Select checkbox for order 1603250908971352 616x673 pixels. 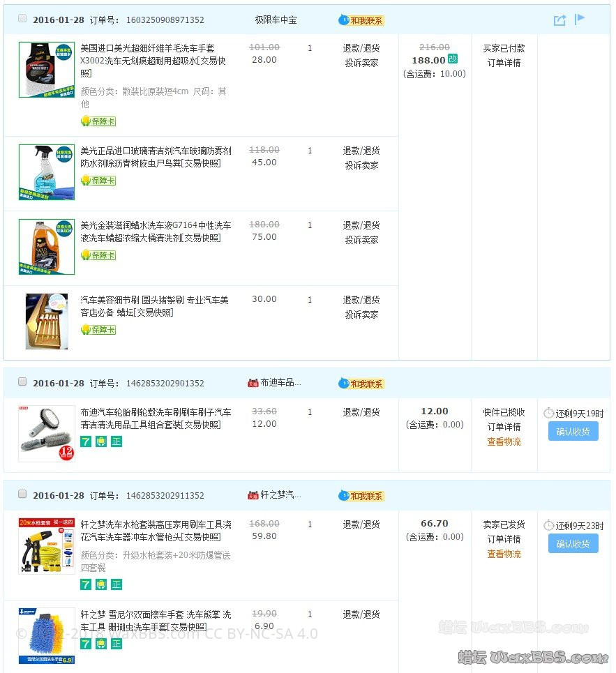point(22,19)
